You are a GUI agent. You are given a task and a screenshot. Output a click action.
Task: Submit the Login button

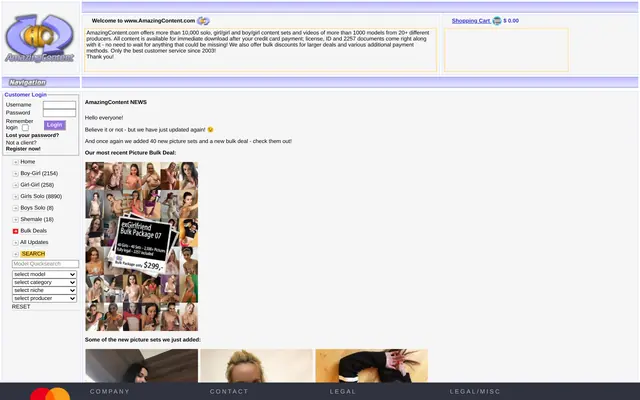point(55,125)
